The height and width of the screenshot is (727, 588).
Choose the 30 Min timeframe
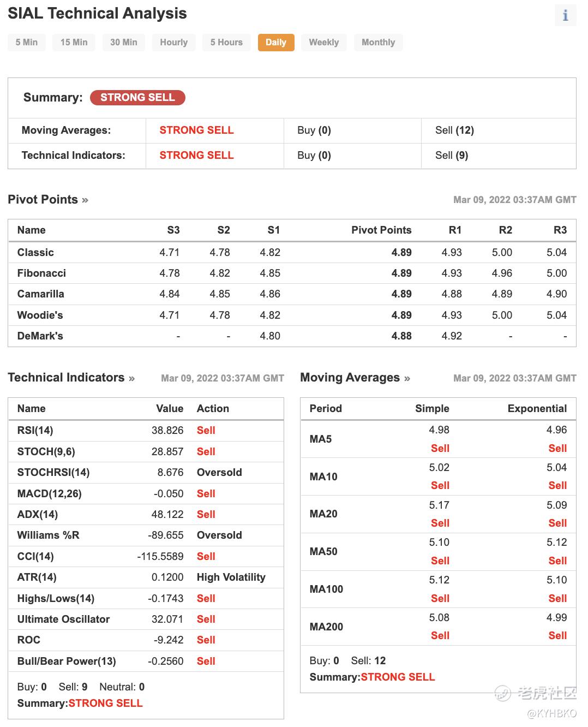[x=124, y=43]
